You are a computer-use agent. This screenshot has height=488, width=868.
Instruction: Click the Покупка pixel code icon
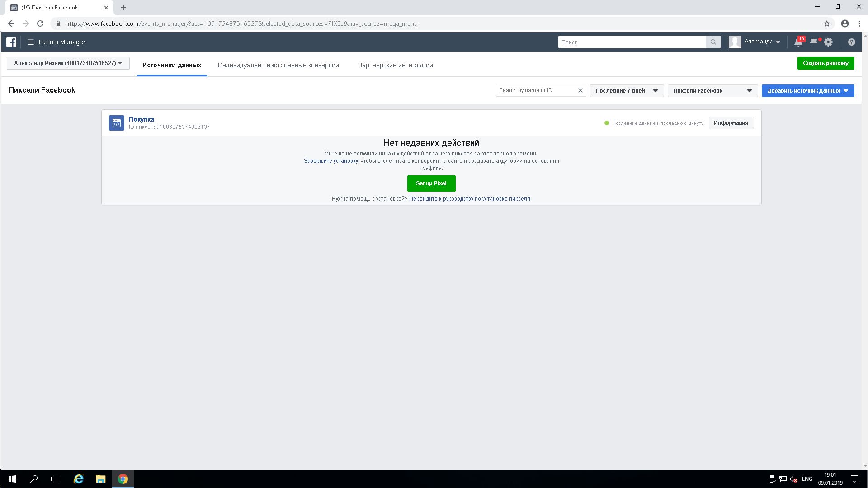117,123
